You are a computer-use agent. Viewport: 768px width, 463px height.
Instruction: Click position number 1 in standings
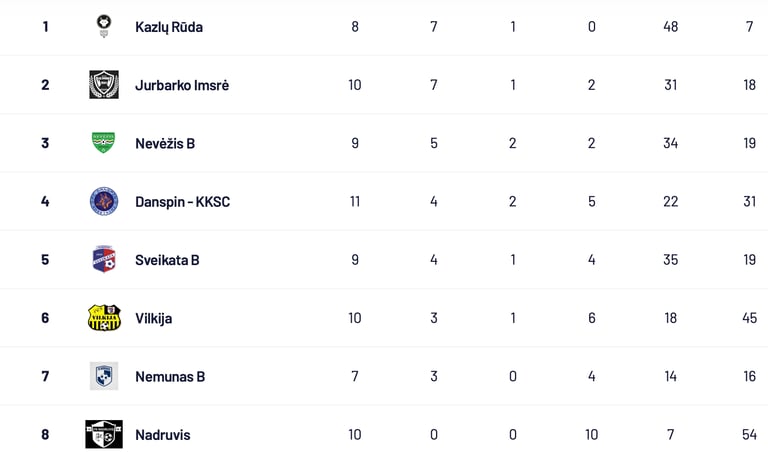click(45, 27)
